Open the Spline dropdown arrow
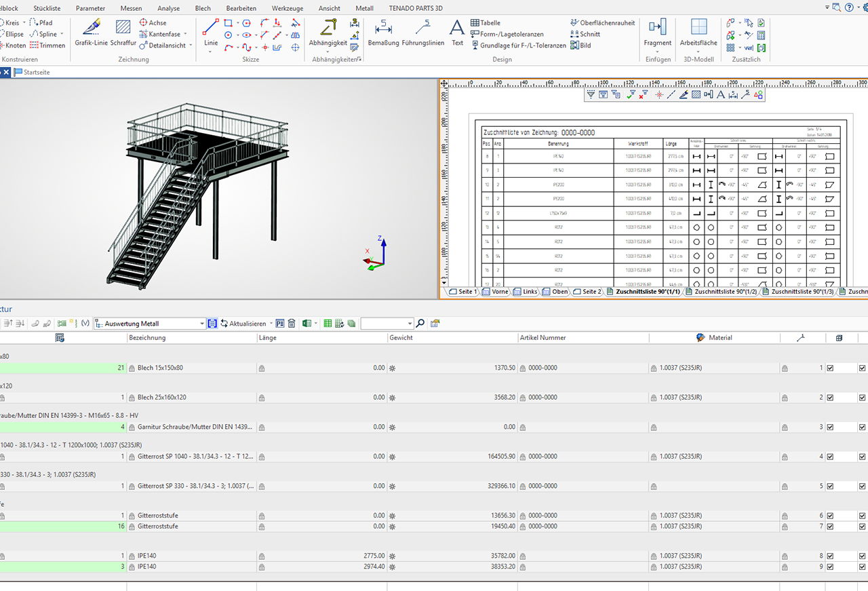868x591 pixels. [62, 34]
